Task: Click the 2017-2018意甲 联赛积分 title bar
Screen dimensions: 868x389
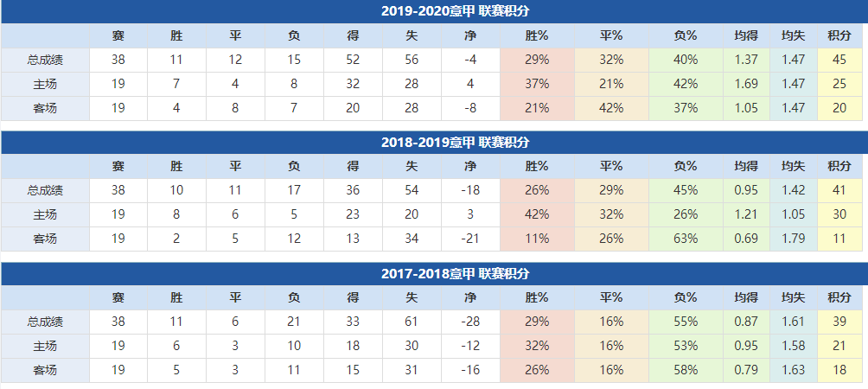Action: click(x=434, y=274)
